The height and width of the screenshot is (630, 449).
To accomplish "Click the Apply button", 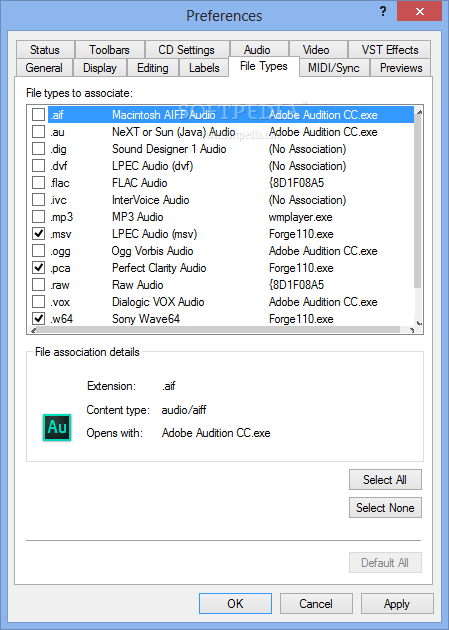I will pos(397,603).
